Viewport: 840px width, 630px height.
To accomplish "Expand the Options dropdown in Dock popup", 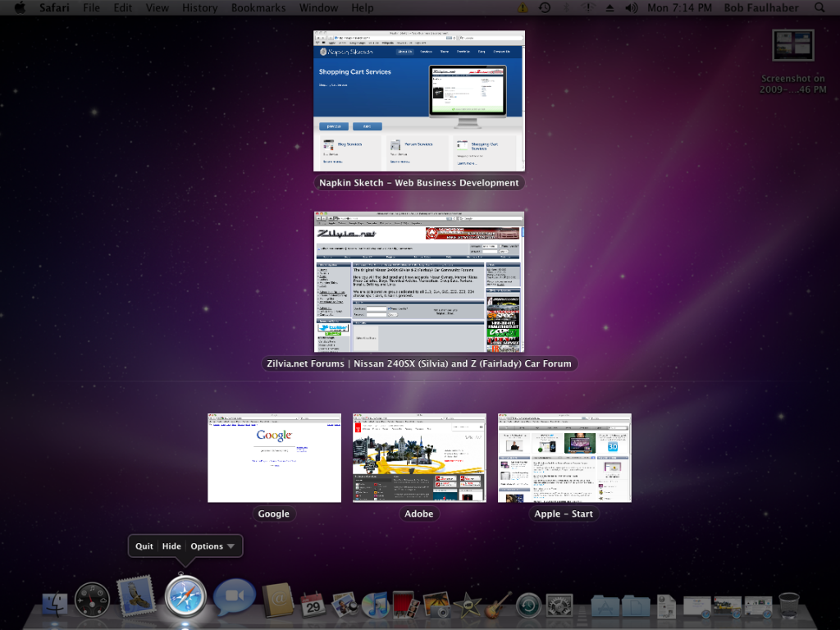I will click(x=212, y=546).
